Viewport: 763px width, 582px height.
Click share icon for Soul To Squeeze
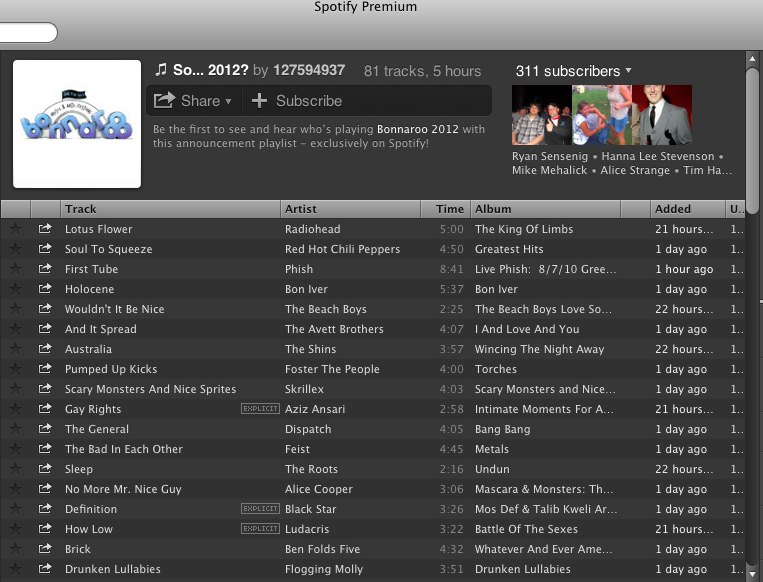(x=45, y=248)
